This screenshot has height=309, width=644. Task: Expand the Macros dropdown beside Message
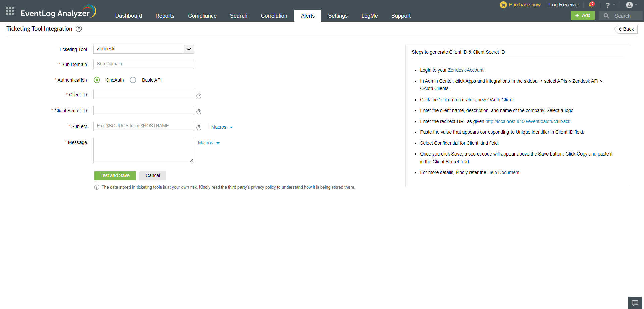[x=208, y=143]
